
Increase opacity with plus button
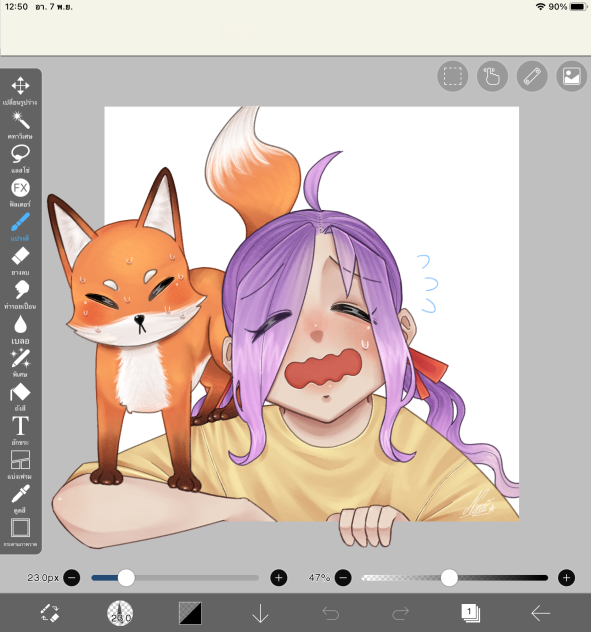click(x=566, y=578)
